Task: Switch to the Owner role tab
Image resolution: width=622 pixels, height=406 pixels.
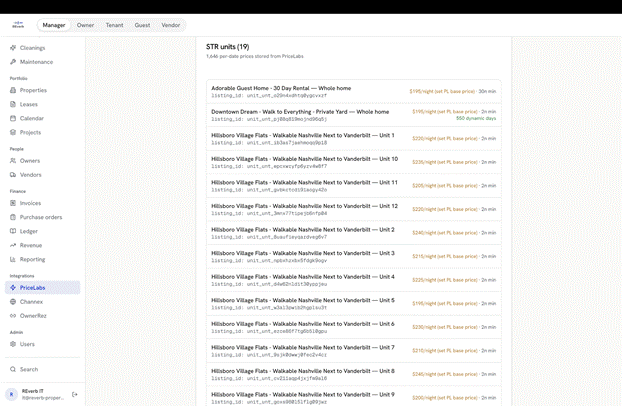Action: (85, 25)
